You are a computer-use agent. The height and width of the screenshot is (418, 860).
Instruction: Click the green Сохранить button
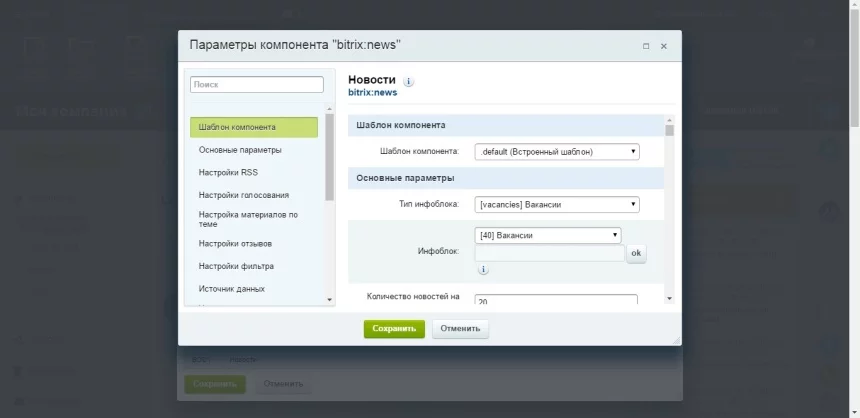coord(394,329)
